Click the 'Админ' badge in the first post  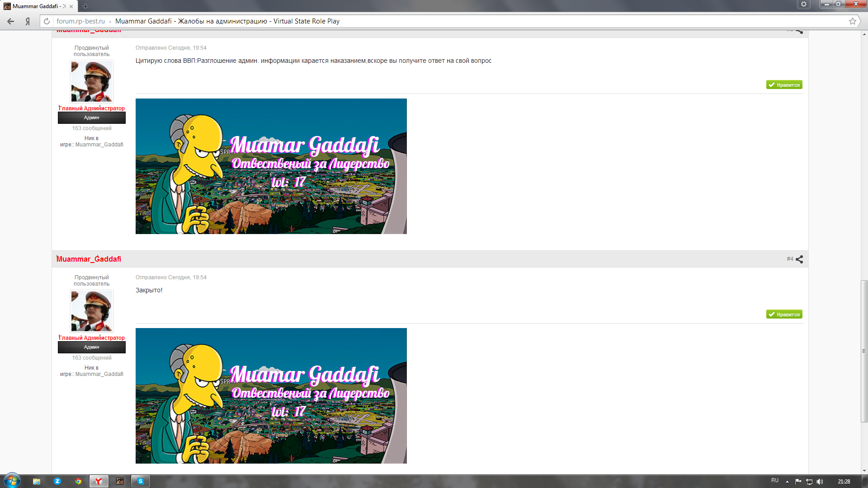(92, 118)
